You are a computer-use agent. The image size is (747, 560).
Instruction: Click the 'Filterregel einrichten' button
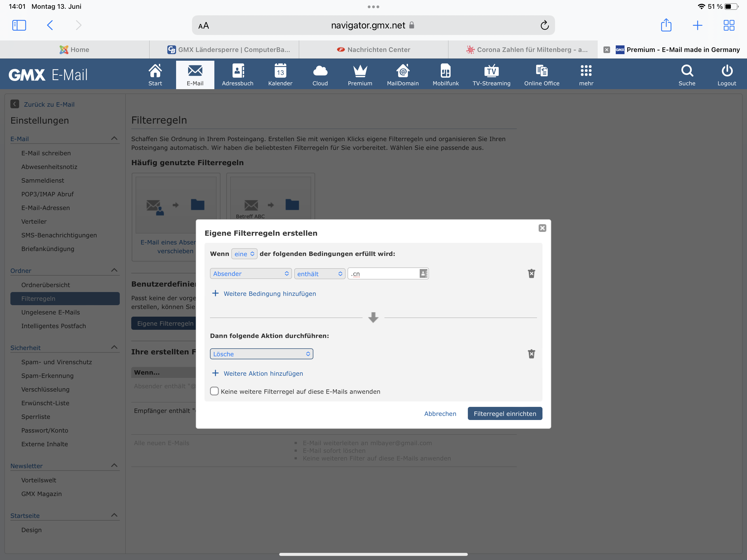tap(504, 413)
